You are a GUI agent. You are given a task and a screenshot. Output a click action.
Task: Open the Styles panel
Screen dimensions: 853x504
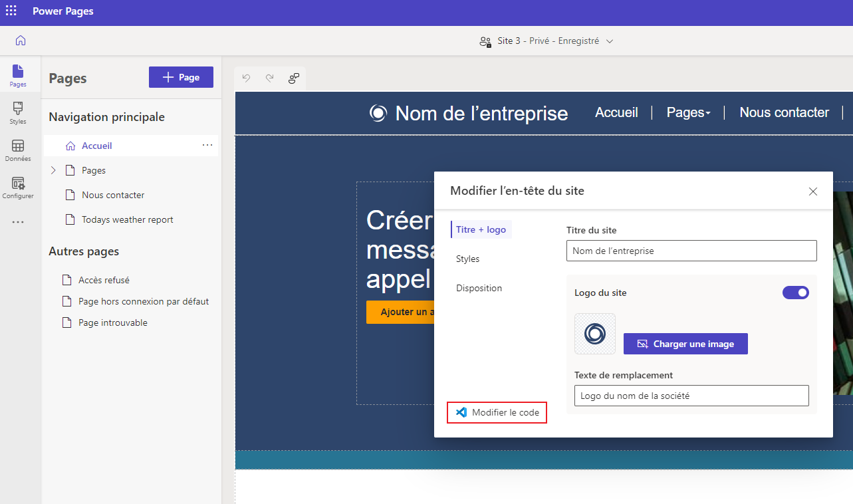[x=18, y=112]
